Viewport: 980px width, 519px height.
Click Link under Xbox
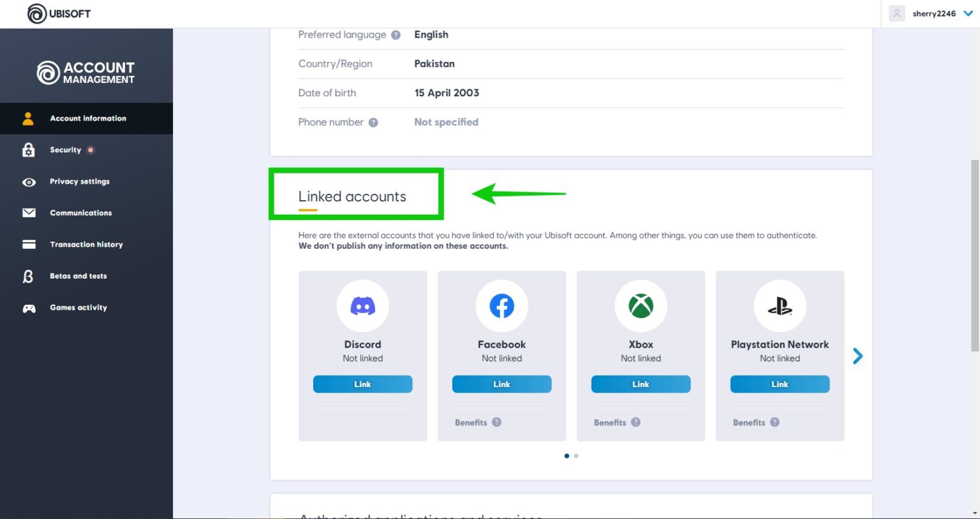(641, 384)
